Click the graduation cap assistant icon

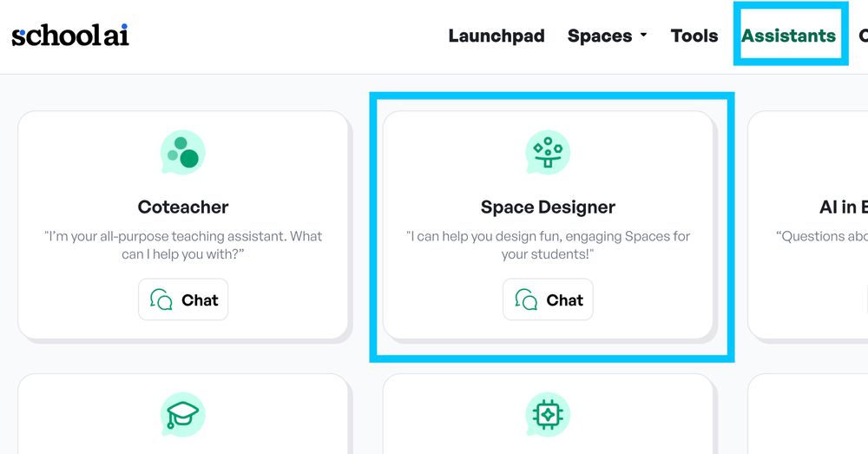182,415
